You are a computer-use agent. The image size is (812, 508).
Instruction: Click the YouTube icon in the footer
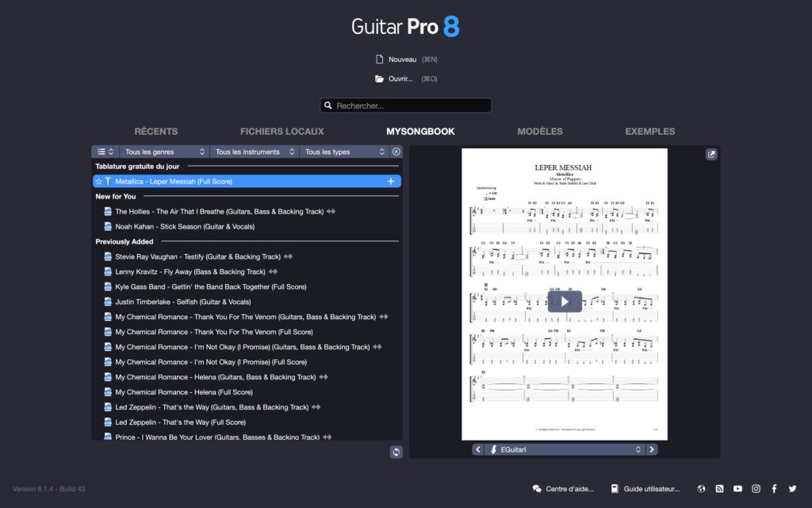pos(737,488)
